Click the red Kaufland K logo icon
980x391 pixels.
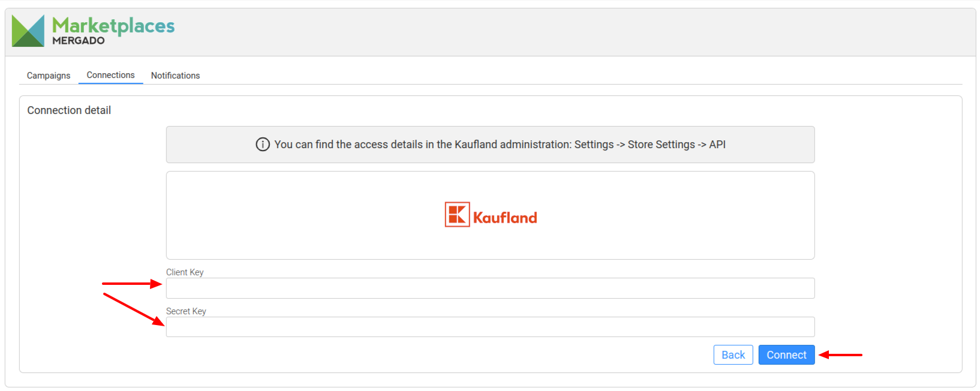tap(457, 215)
